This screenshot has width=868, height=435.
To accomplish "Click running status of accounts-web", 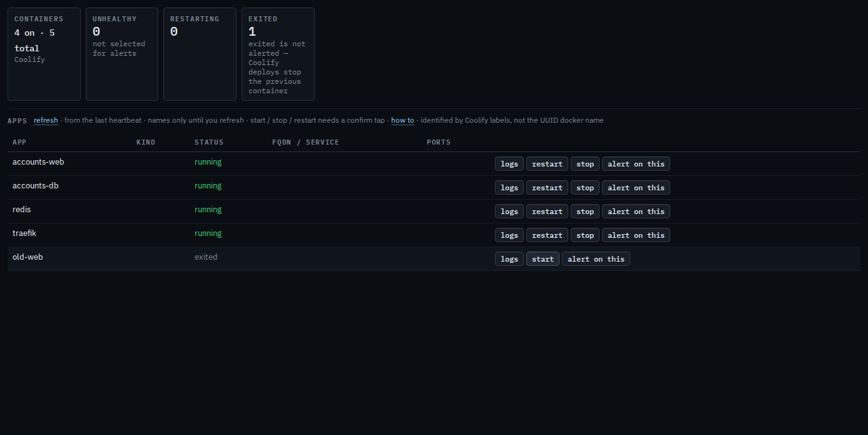I will tap(208, 162).
